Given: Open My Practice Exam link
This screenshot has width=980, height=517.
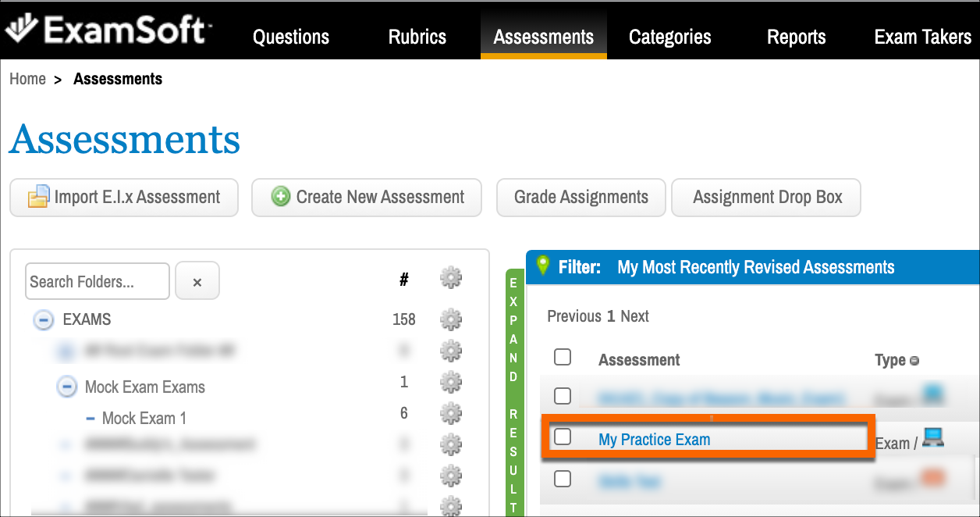Looking at the screenshot, I should point(654,440).
